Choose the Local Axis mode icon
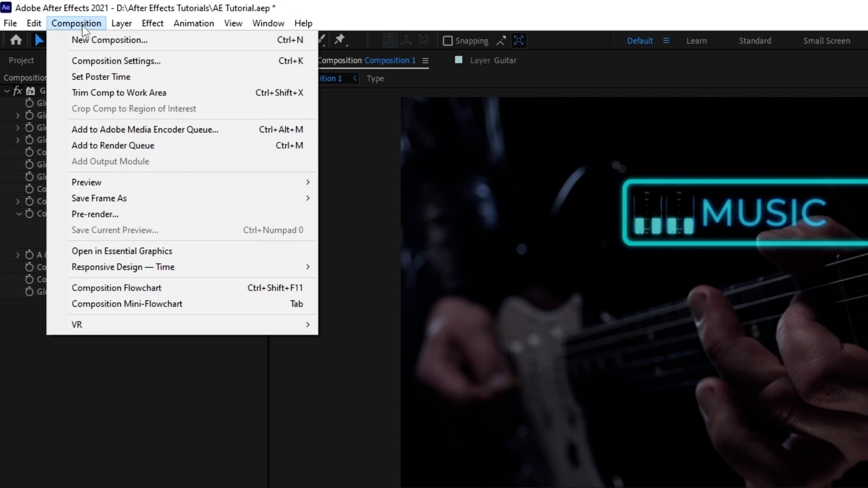 tap(390, 40)
